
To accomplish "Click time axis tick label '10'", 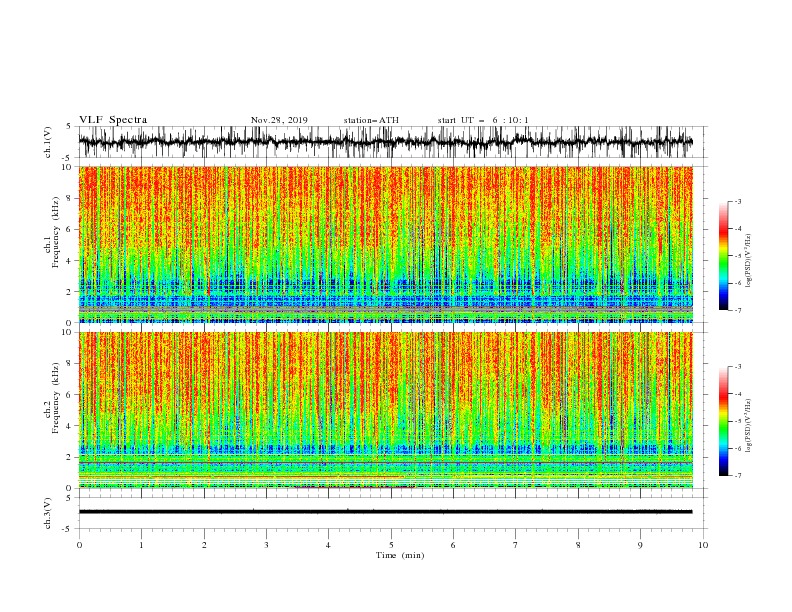I will point(703,545).
